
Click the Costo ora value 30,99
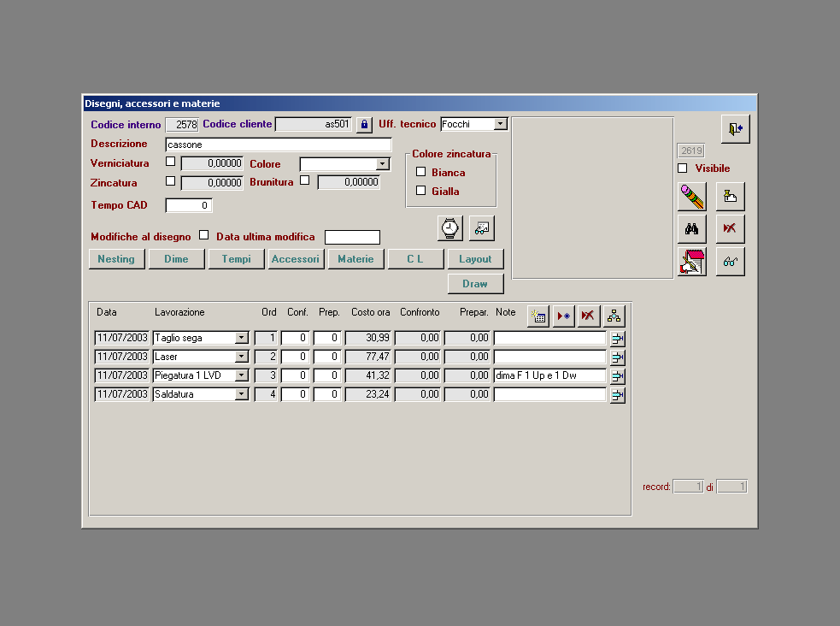coord(368,338)
